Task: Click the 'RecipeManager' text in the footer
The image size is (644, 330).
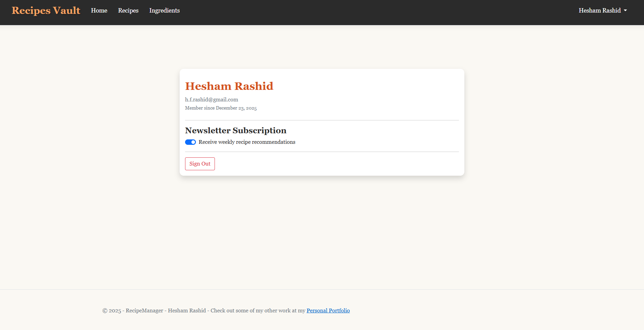Action: click(x=144, y=311)
